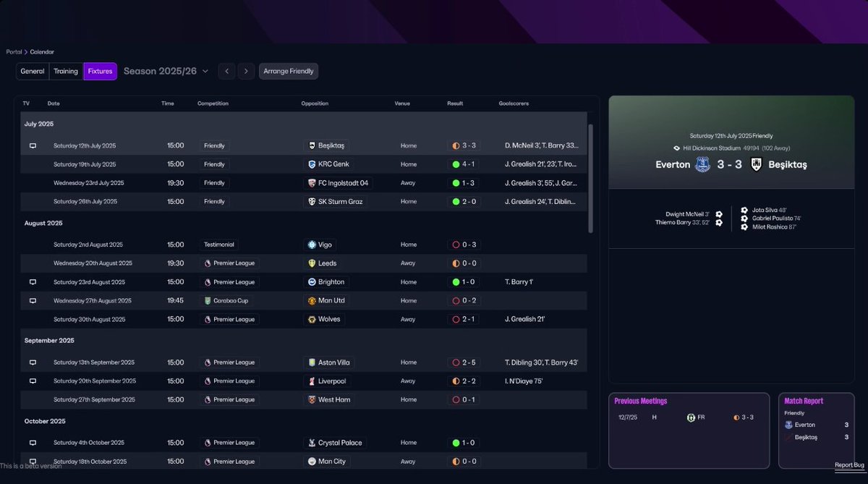Click the Brighton club badge

click(312, 282)
